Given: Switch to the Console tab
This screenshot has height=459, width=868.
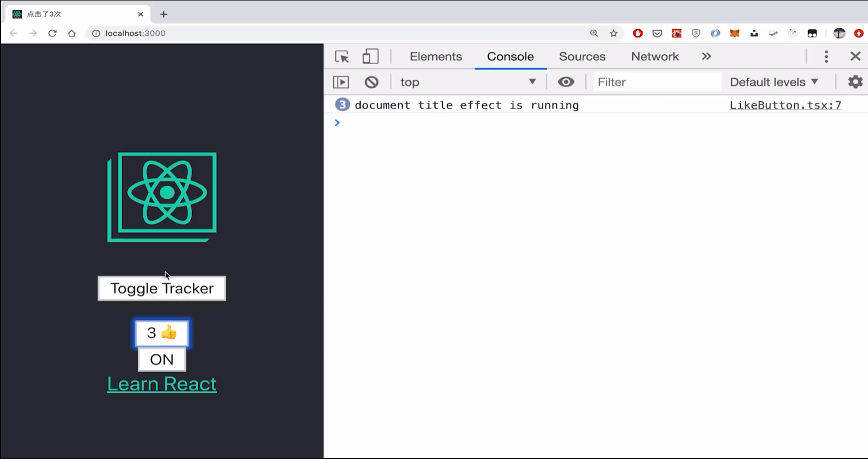Looking at the screenshot, I should click(x=511, y=57).
